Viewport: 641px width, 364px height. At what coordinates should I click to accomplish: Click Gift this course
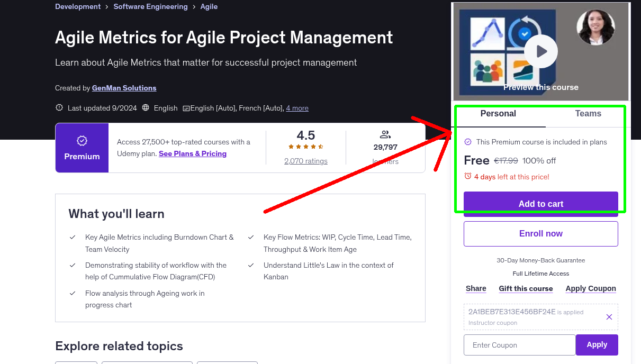(526, 288)
